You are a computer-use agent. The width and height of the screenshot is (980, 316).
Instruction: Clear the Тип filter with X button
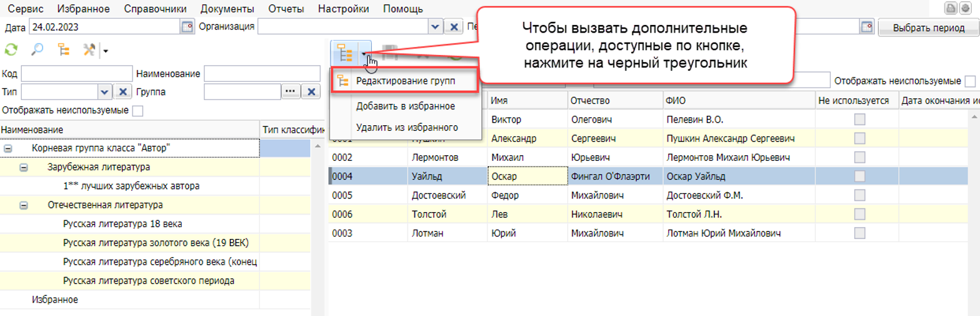[122, 92]
